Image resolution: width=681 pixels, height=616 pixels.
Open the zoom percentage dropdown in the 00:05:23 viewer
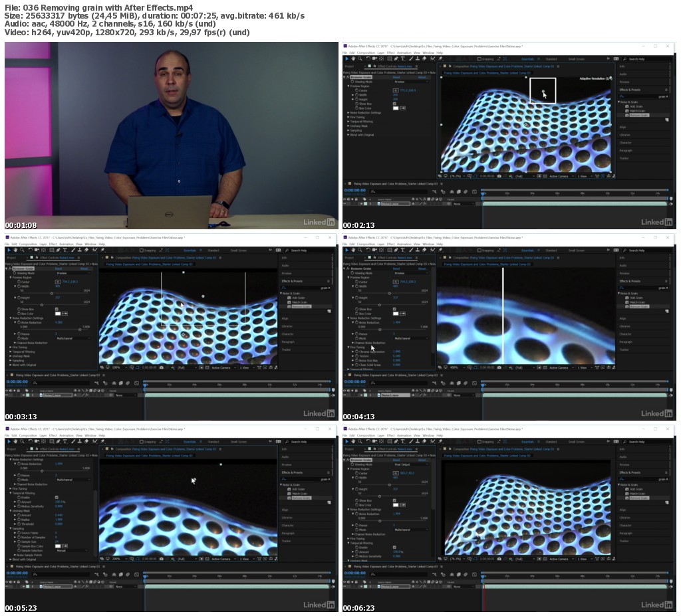[119, 559]
